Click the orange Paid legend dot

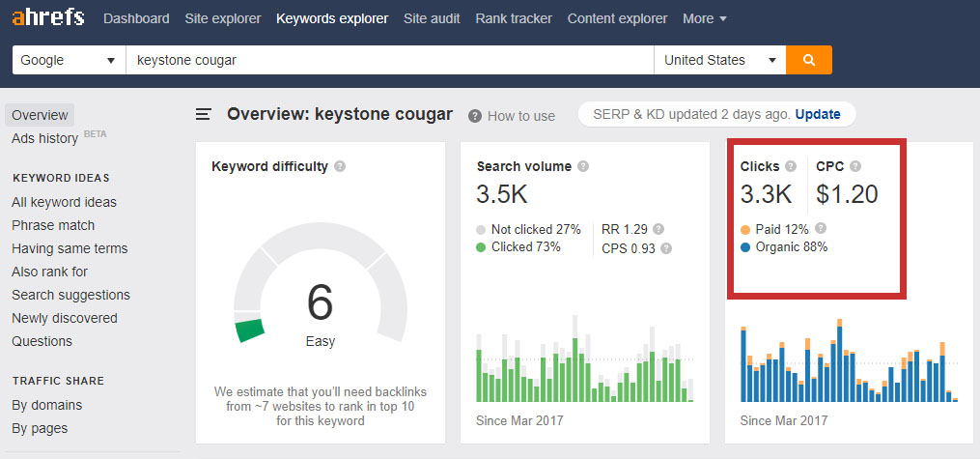click(745, 230)
